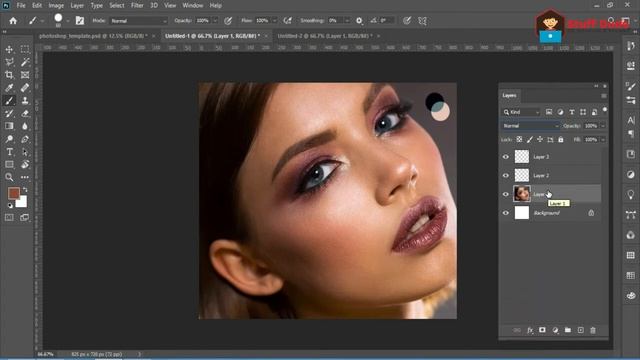The height and width of the screenshot is (360, 640).
Task: Click the Layers panel tab
Action: tap(509, 96)
